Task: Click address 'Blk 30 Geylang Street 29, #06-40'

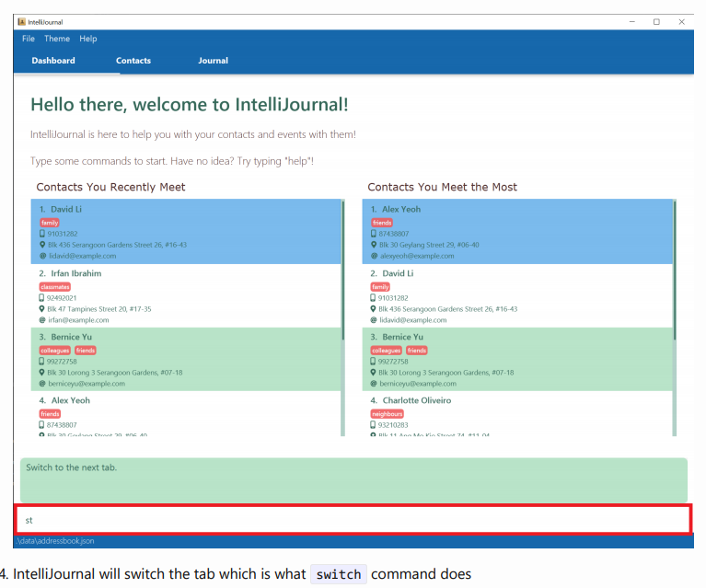Action: pos(429,245)
